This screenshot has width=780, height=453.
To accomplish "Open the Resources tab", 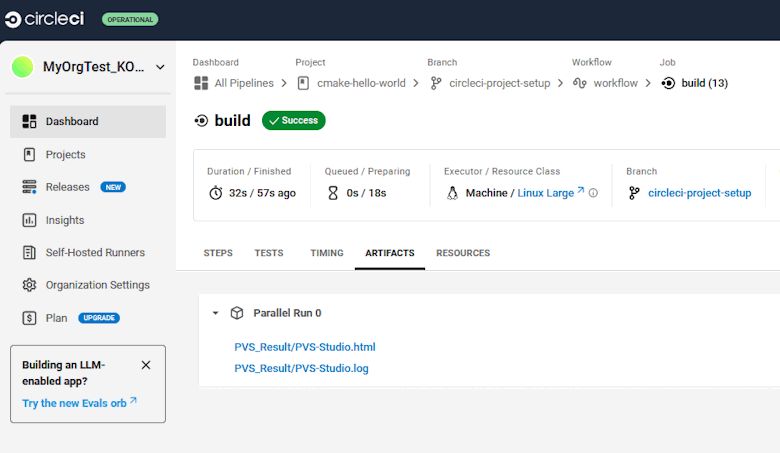I will [x=463, y=253].
